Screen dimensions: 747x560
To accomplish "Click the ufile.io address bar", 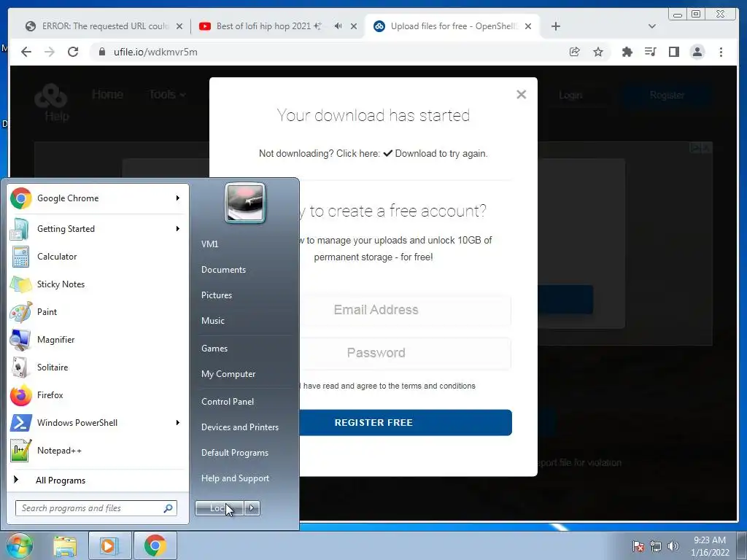I will click(329, 52).
